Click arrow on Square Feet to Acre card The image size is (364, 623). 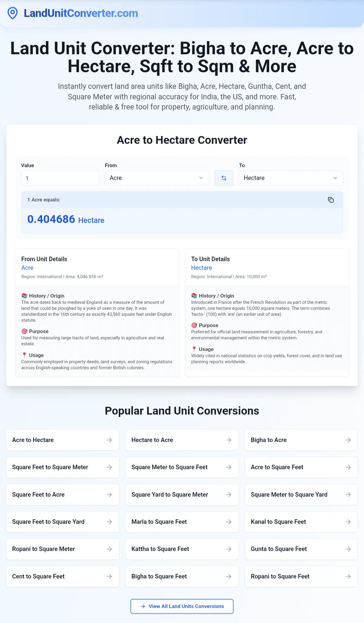pos(109,495)
